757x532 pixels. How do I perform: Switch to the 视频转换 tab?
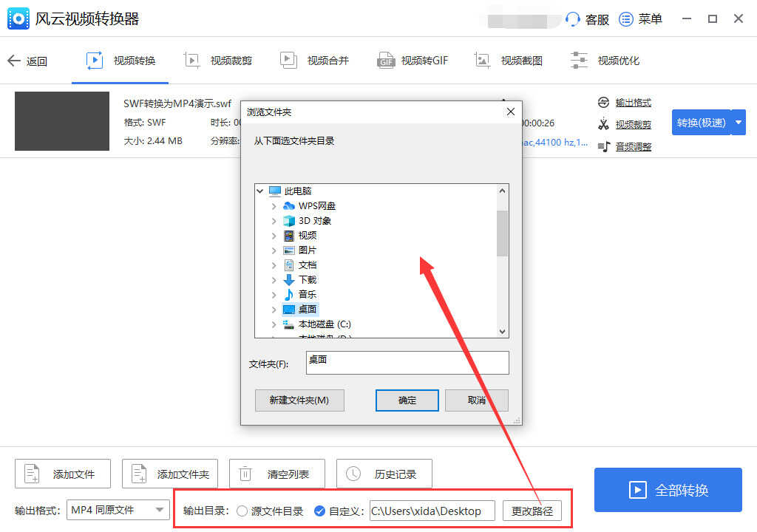point(120,61)
